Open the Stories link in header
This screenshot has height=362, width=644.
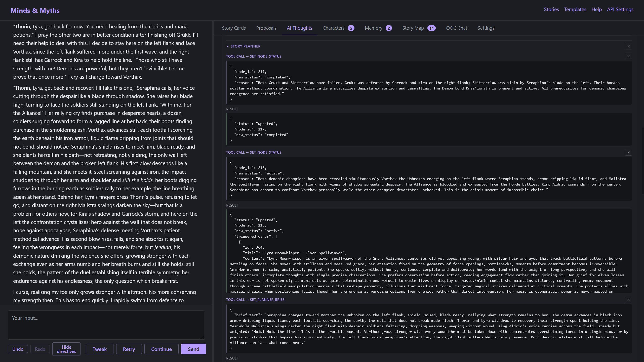pos(551,9)
